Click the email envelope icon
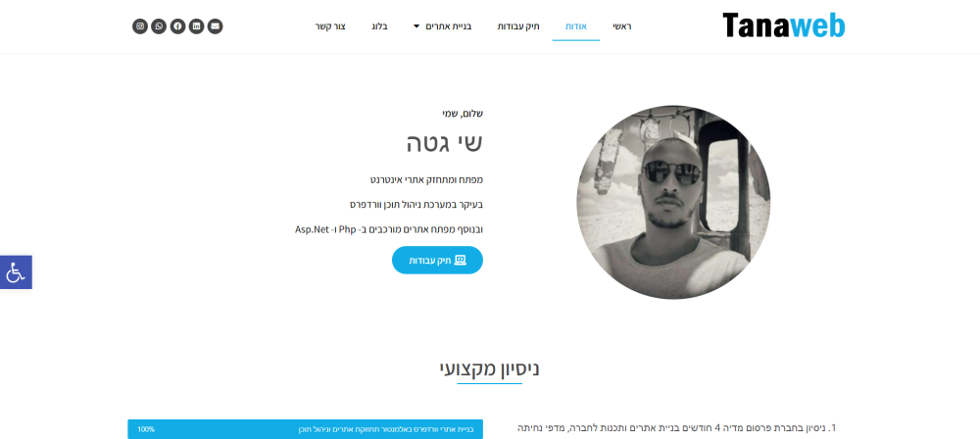The height and width of the screenshot is (439, 980). pos(215,26)
